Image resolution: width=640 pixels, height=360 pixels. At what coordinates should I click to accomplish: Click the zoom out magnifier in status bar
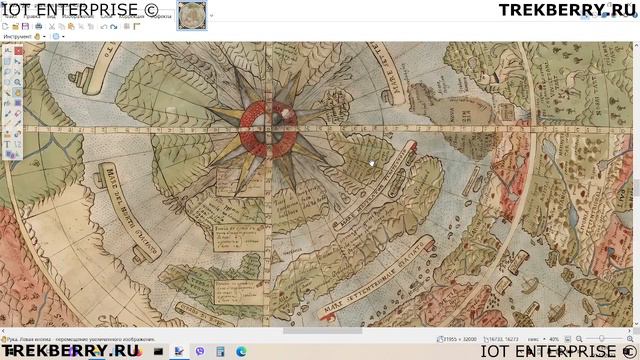[x=579, y=339]
